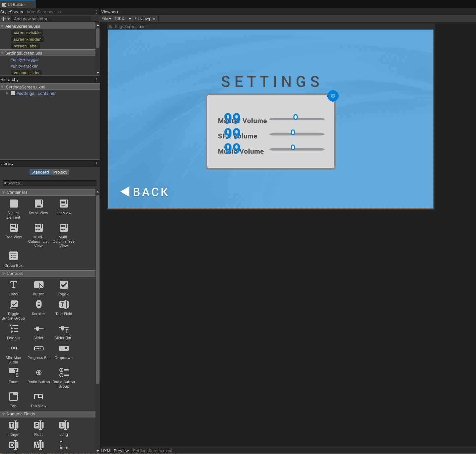
Task: Click the Master Volume slider in viewport
Action: coord(297,119)
